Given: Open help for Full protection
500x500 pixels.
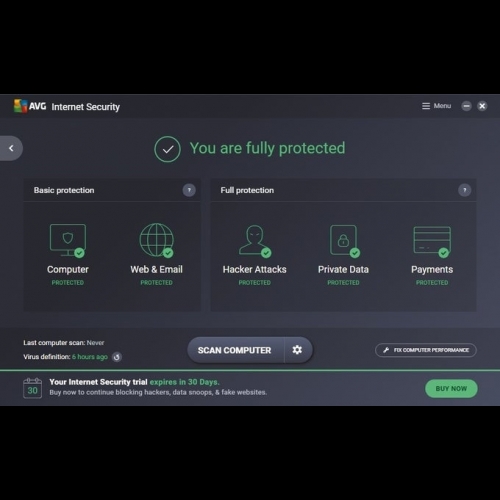Looking at the screenshot, I should point(465,190).
